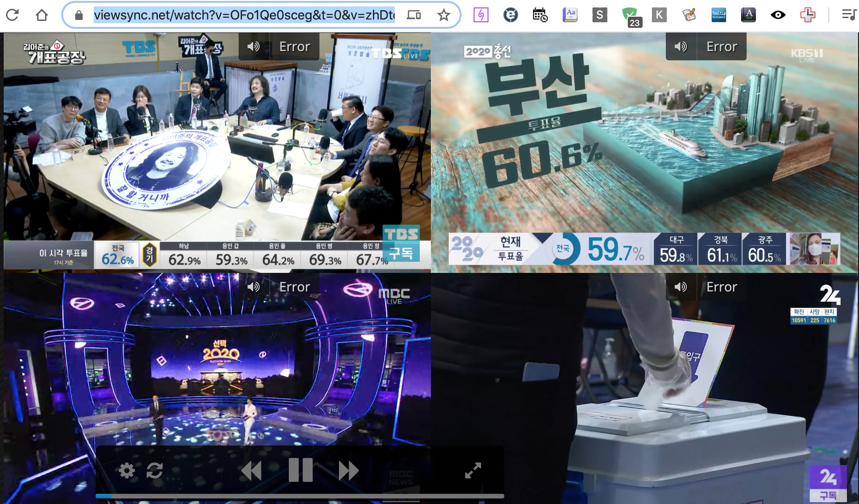Open the circular 'e' extension icon
Image resolution: width=859 pixels, height=504 pixels.
510,15
